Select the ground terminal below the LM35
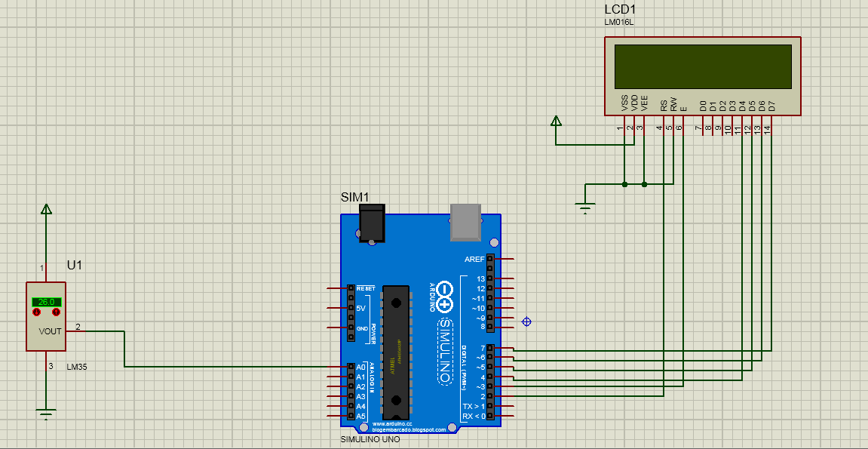The height and width of the screenshot is (449, 868). pyautogui.click(x=46, y=414)
